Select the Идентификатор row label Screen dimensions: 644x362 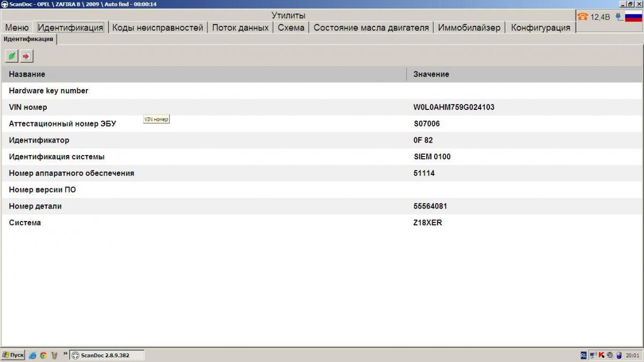39,141
